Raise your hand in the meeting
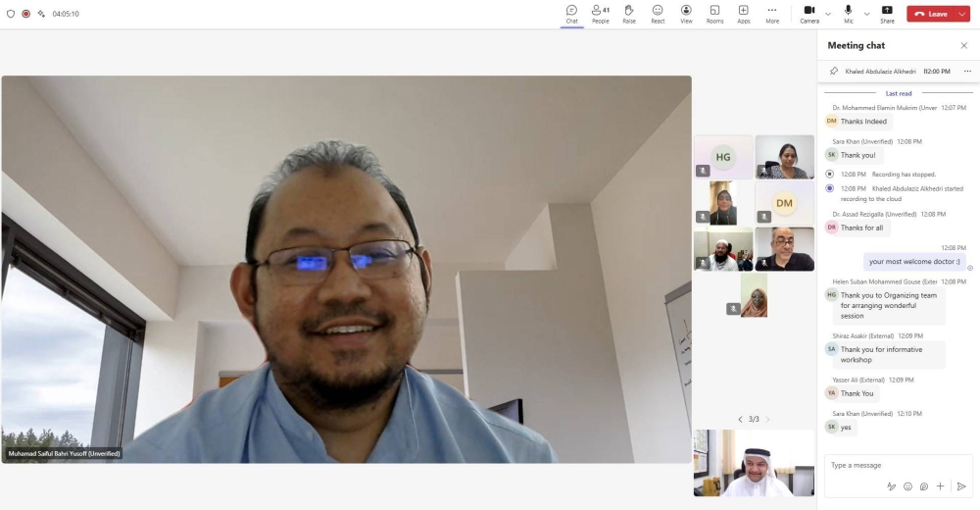Image resolution: width=980 pixels, height=510 pixels. [x=629, y=14]
